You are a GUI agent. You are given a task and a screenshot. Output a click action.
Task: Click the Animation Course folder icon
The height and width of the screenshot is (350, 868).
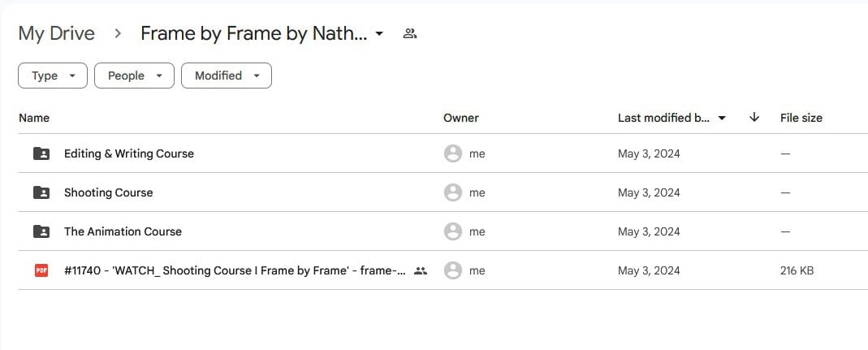click(x=41, y=231)
